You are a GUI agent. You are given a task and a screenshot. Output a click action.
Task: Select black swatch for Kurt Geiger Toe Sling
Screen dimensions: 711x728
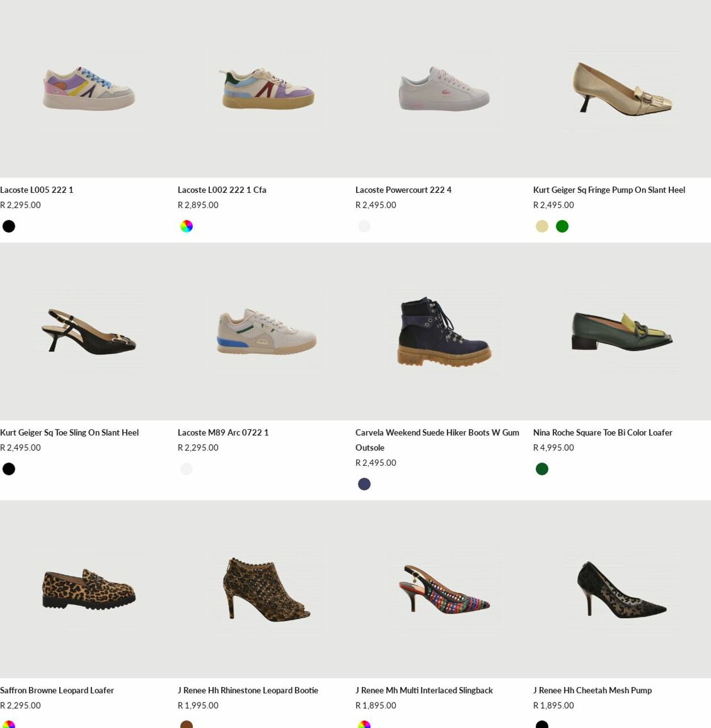pyautogui.click(x=9, y=469)
